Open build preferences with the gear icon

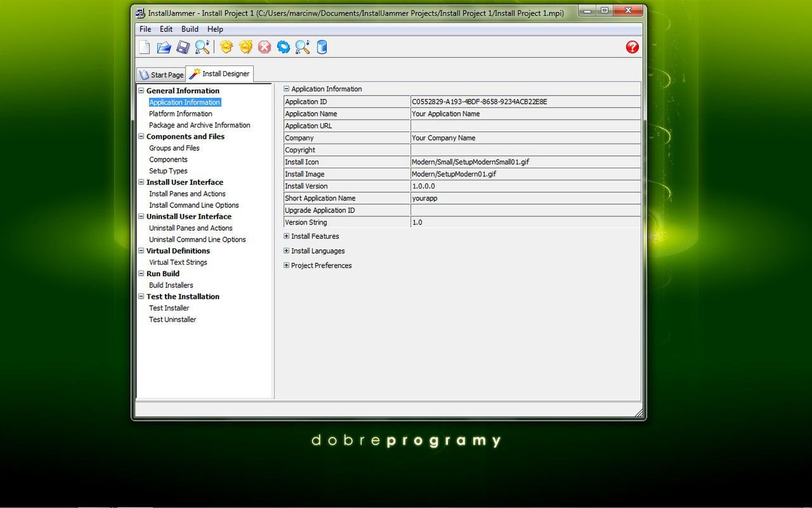click(x=283, y=46)
